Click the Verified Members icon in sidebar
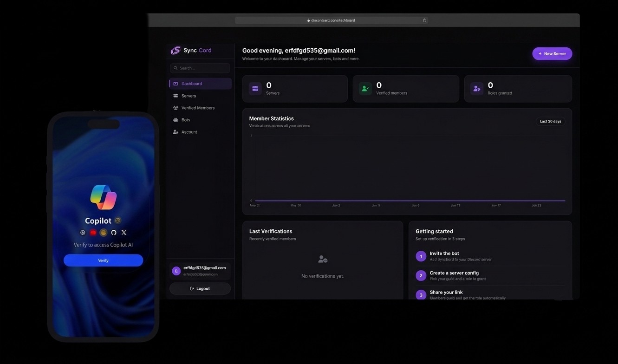This screenshot has width=618, height=364. click(176, 108)
